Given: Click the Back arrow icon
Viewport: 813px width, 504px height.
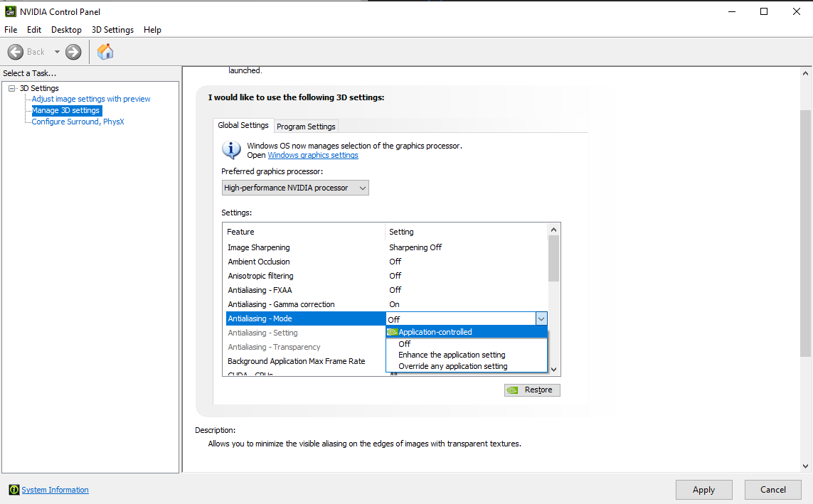Looking at the screenshot, I should point(15,52).
